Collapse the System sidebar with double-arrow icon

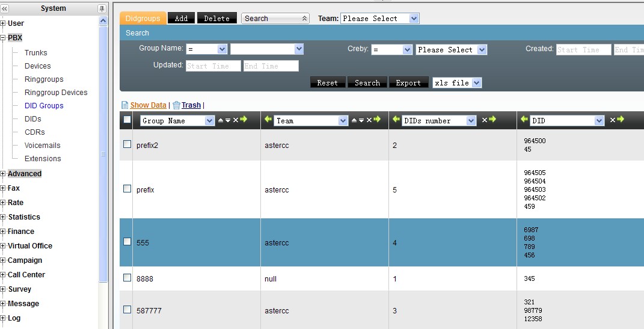click(x=5, y=8)
